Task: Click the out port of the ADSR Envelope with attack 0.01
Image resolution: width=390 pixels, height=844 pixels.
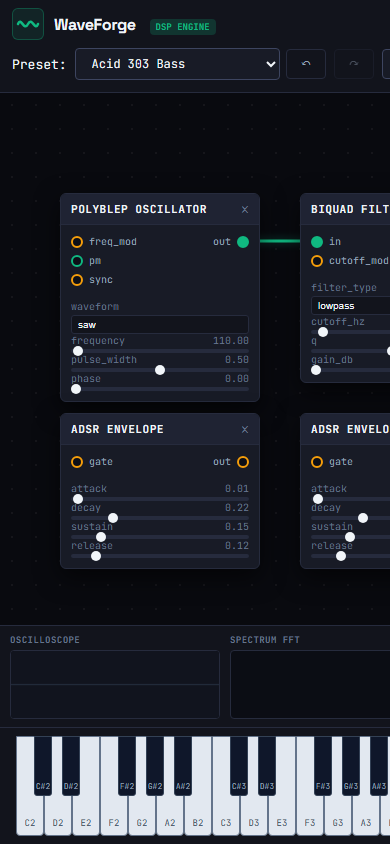Action: coord(243,462)
